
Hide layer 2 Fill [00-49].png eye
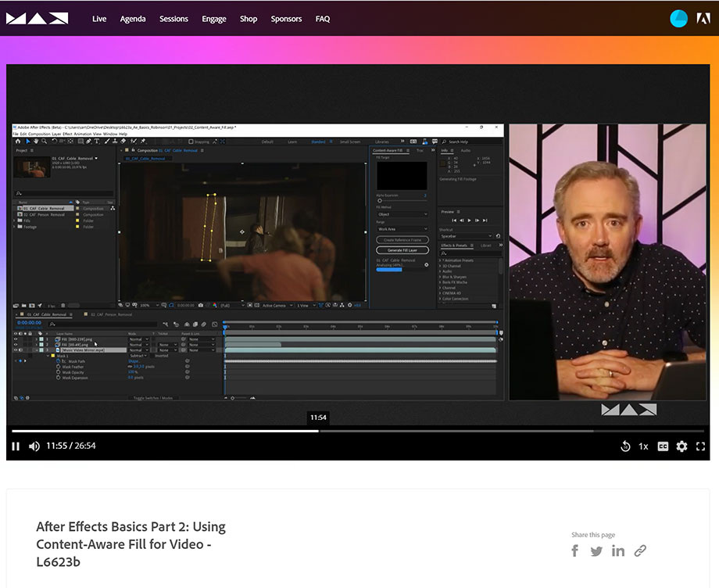coord(16,345)
